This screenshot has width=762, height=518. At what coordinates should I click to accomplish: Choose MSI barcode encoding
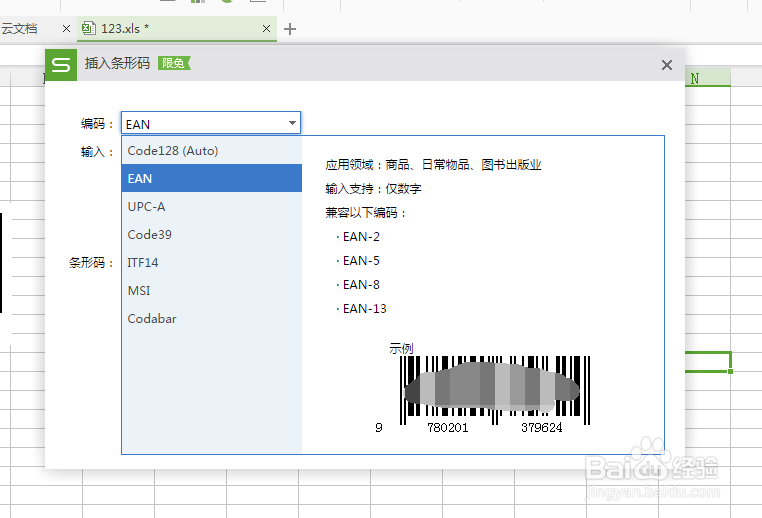pos(212,291)
